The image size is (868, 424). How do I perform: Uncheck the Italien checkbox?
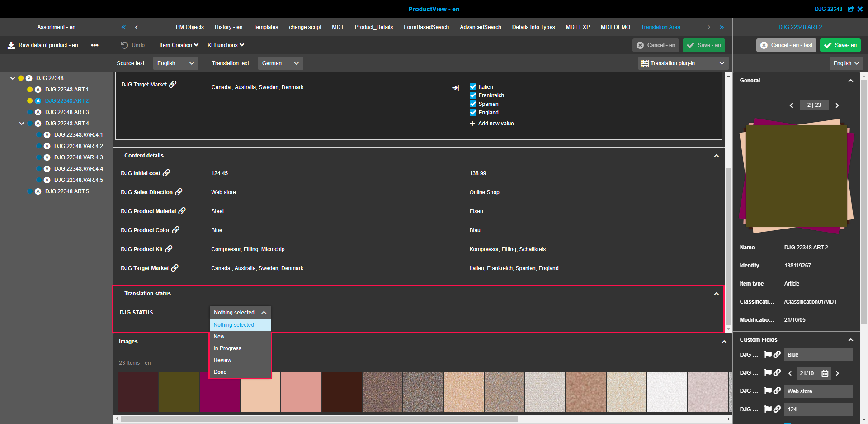(x=473, y=87)
